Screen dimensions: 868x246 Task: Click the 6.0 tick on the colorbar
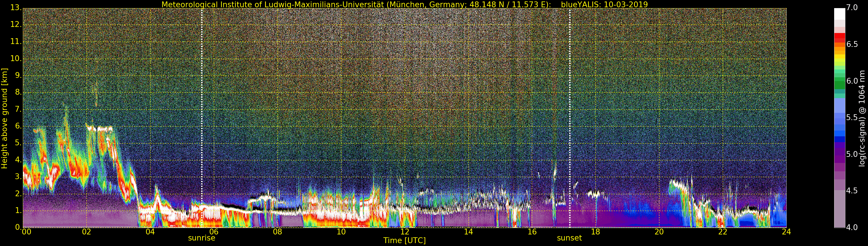852,81
